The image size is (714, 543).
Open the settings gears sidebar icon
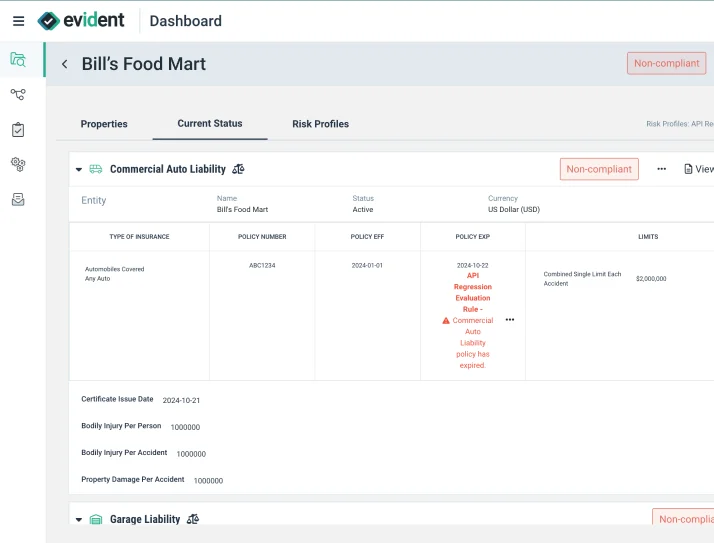click(18, 164)
